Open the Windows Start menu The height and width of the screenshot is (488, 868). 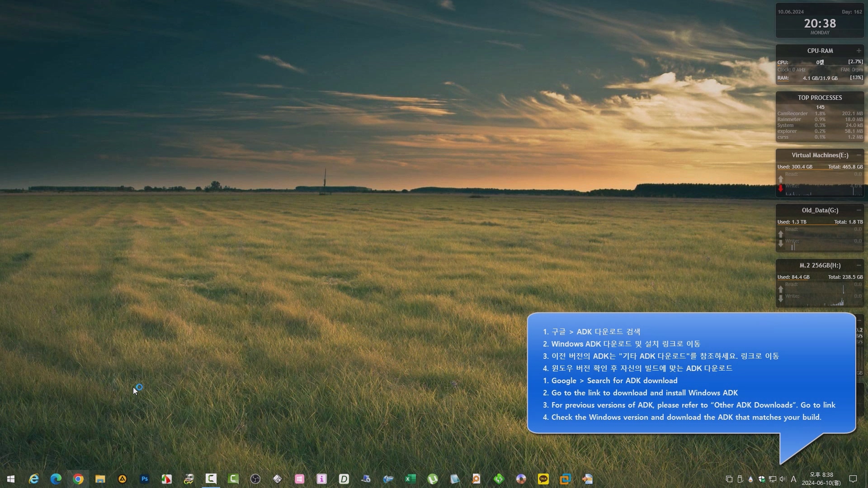point(11,479)
